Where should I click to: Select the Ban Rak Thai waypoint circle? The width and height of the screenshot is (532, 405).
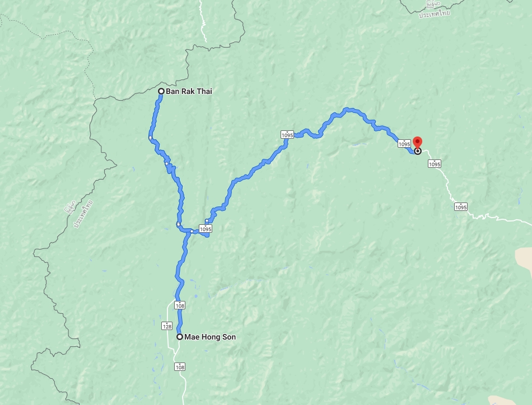tap(161, 91)
